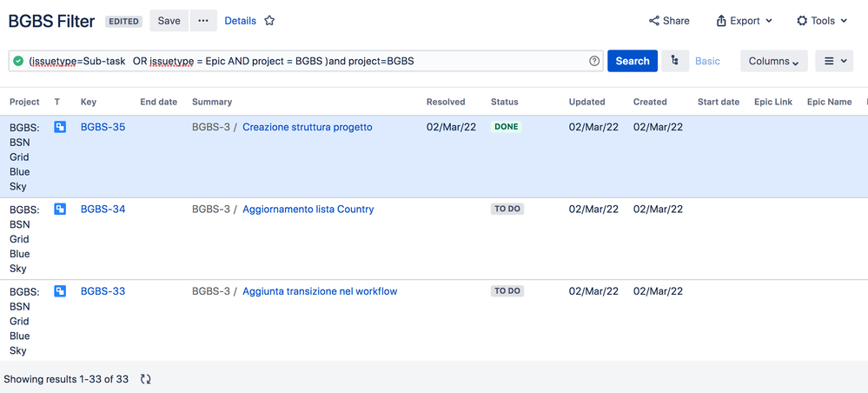Open the Columns dropdown
868x393 pixels.
pos(774,61)
